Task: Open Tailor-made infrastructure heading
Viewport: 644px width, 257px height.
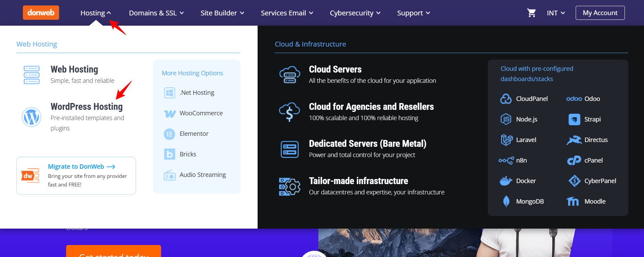Action: (x=358, y=181)
